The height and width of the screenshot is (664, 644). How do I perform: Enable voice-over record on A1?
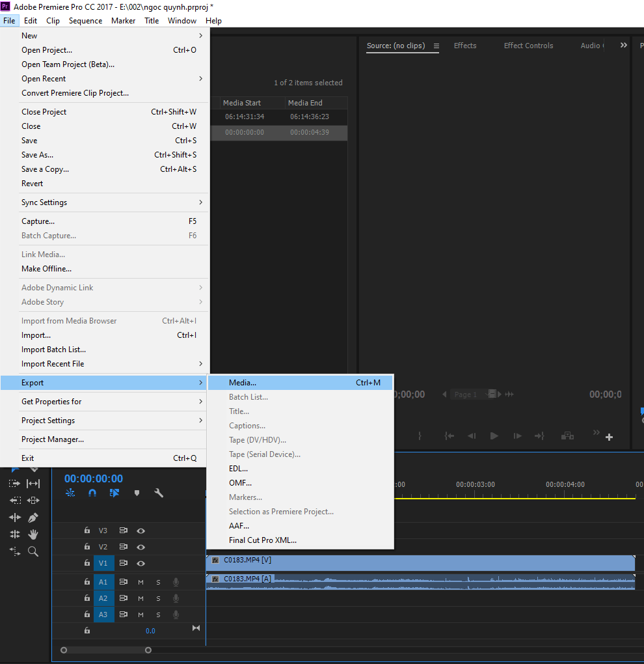176,582
